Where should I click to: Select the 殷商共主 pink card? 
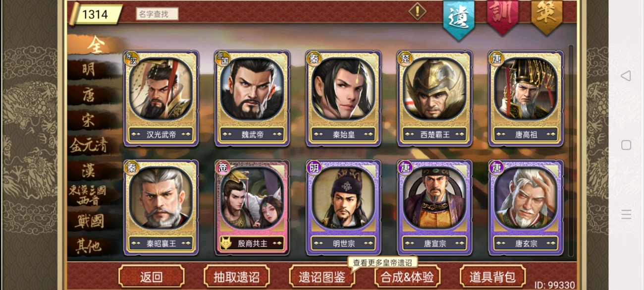coord(253,207)
